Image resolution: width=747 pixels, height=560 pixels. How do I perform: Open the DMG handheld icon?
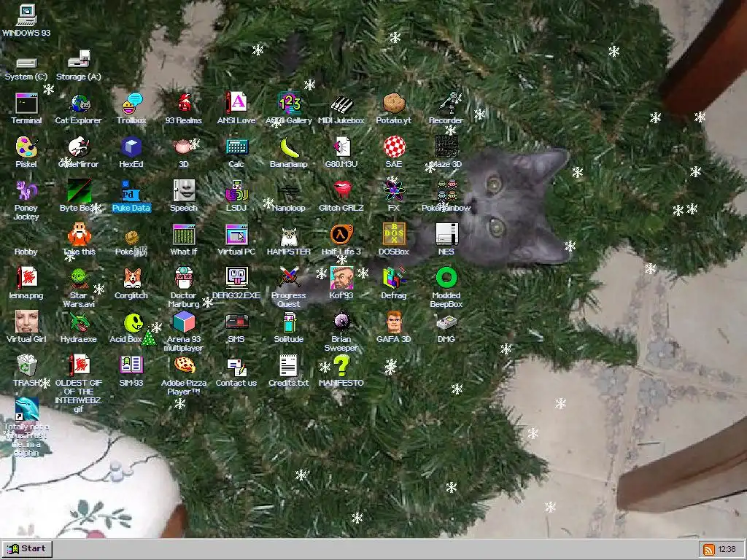click(446, 322)
